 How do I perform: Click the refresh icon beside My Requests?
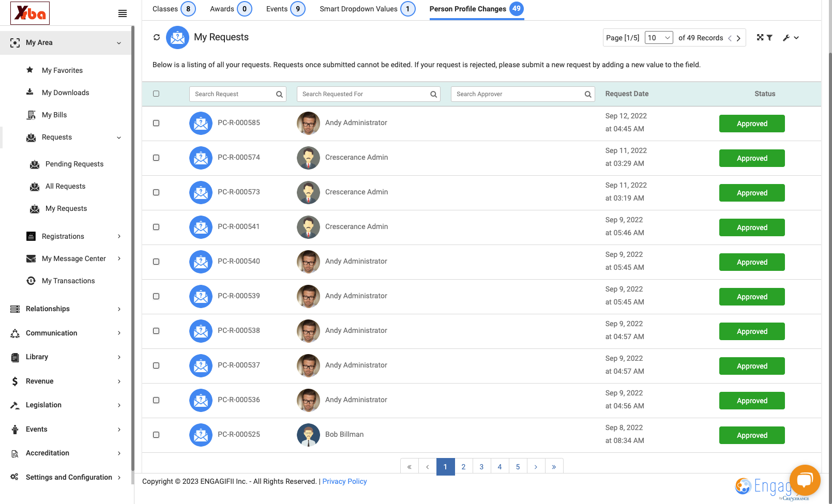click(157, 37)
